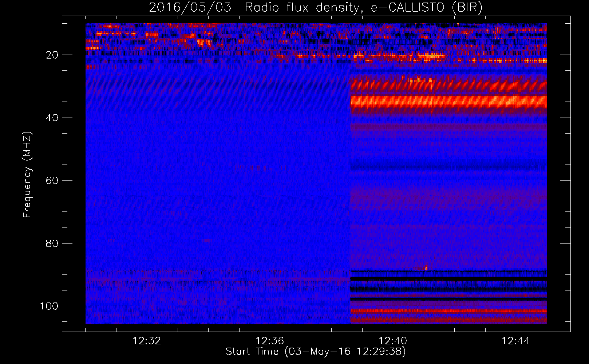Click the 80 MHz frequency tick label
Screen dimensions: 589x364
pos(52,243)
